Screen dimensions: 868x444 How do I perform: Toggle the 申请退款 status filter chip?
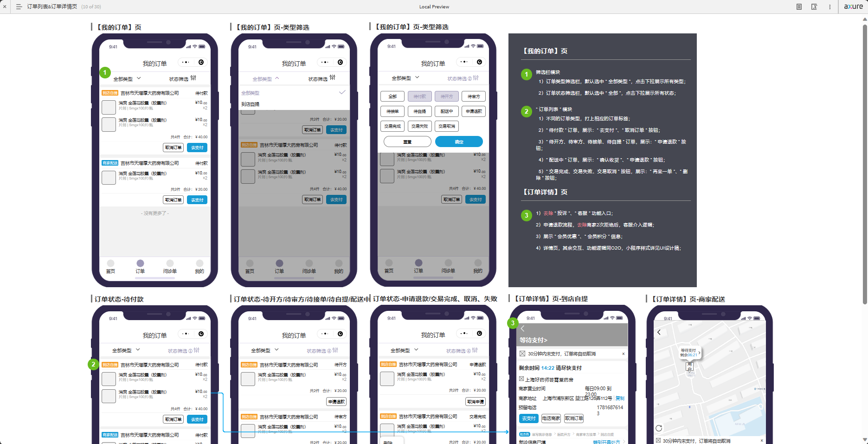click(474, 111)
